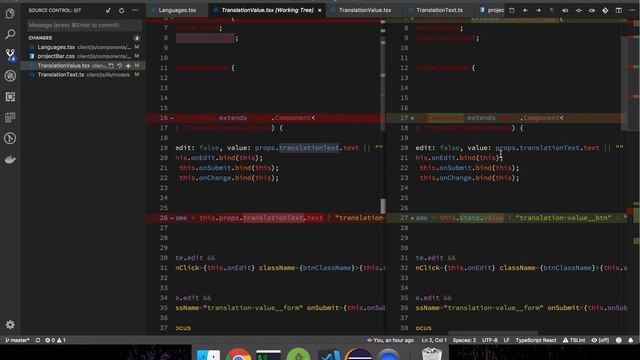Click the diamond Git icon in editor toolbar

coord(605,10)
